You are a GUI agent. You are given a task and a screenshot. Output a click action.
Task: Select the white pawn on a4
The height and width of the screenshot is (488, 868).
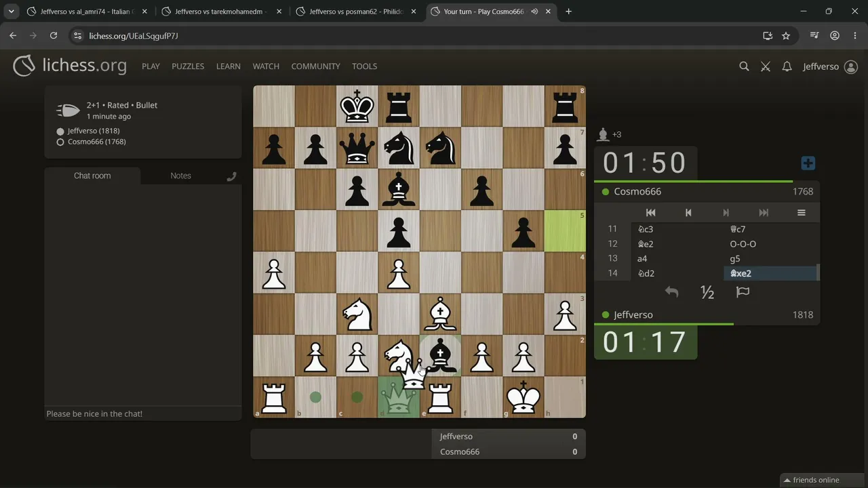coord(274,272)
